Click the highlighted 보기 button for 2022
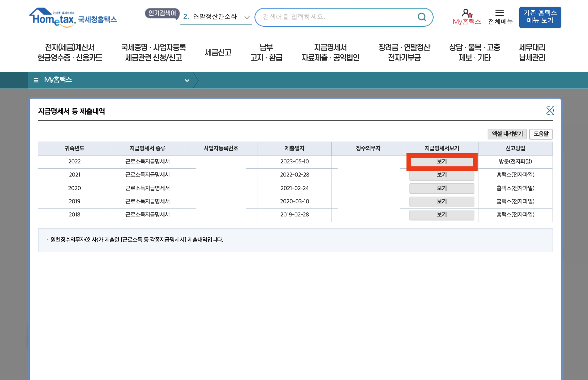Image resolution: width=588 pixels, height=380 pixels. (441, 161)
